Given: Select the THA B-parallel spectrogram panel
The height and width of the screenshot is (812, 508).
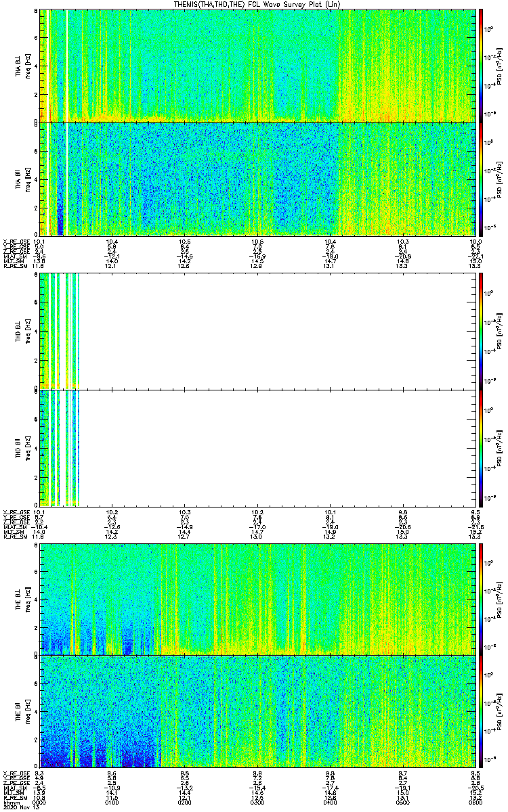Looking at the screenshot, I should (257, 179).
